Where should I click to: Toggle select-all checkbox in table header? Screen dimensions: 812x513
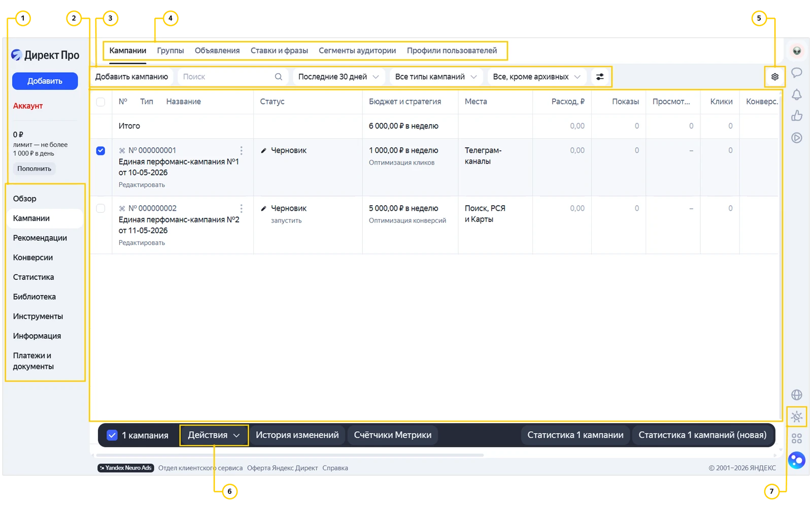tap(100, 102)
